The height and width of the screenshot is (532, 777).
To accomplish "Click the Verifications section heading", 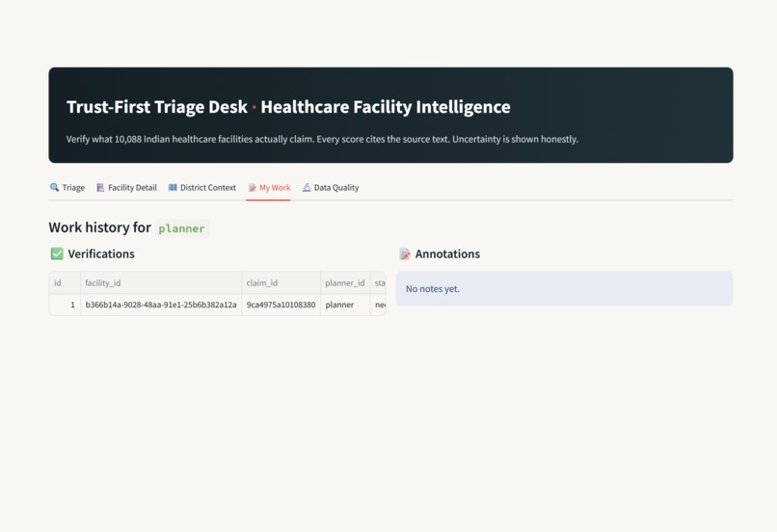I will [x=101, y=253].
